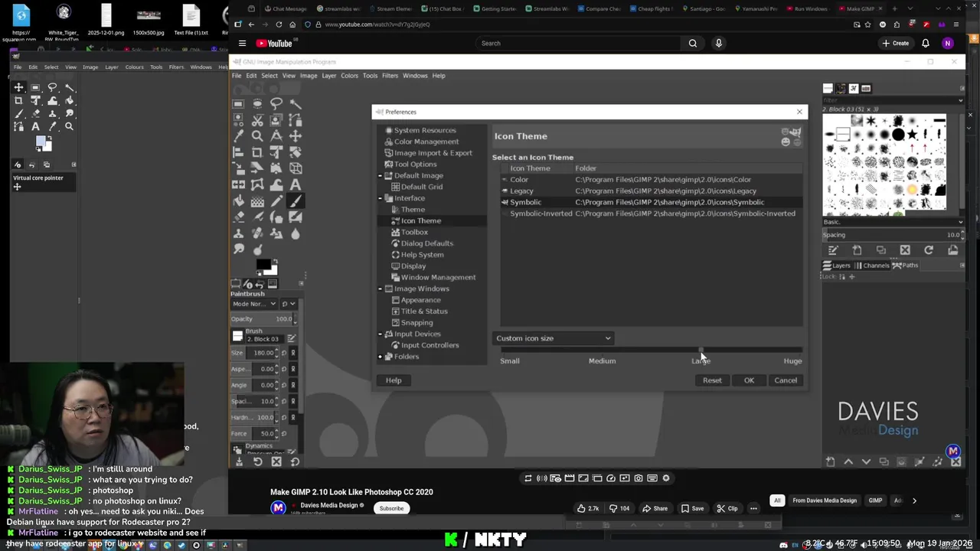Screen dimensions: 980x551
Task: Select the Paintbrush tool in the video's GIMP toolbox
Action: tap(296, 201)
